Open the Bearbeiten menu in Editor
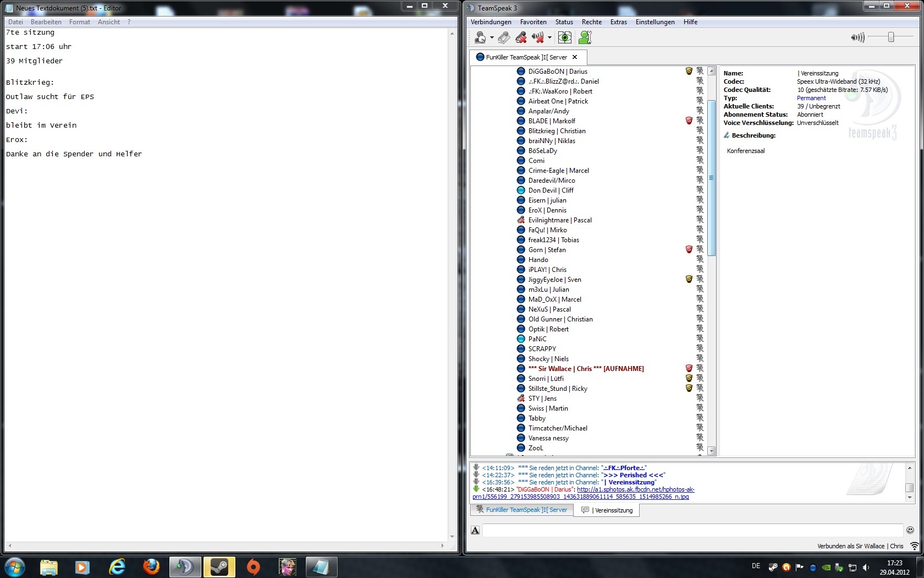This screenshot has width=924, height=578. [x=46, y=22]
